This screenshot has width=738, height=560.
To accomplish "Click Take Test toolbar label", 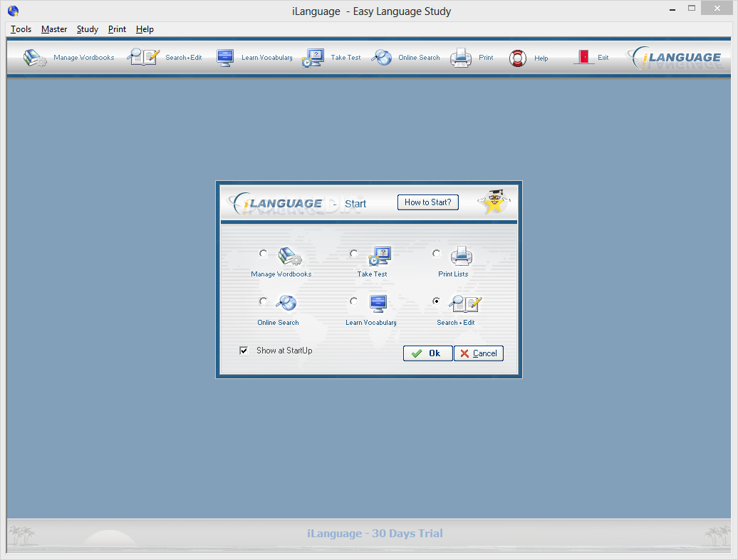I will click(346, 58).
